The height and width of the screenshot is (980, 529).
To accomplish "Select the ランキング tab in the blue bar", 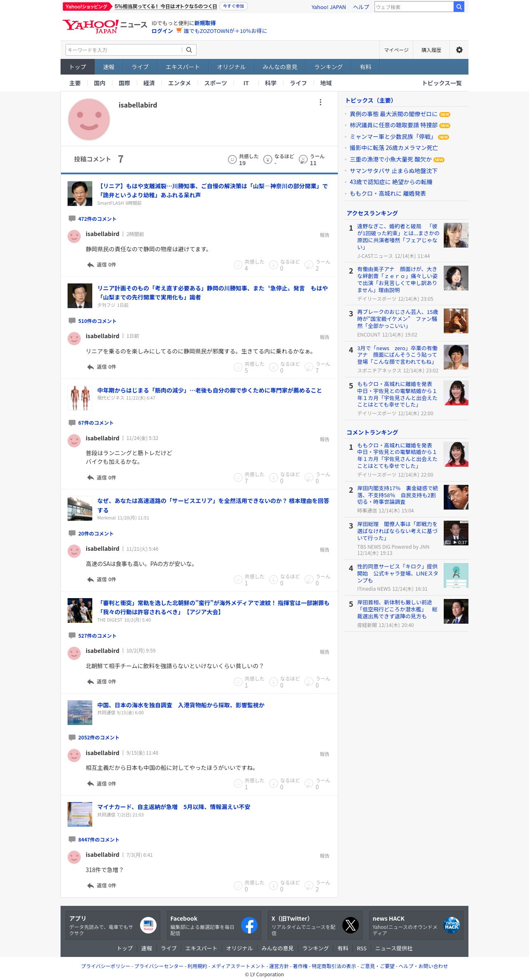I will point(328,67).
